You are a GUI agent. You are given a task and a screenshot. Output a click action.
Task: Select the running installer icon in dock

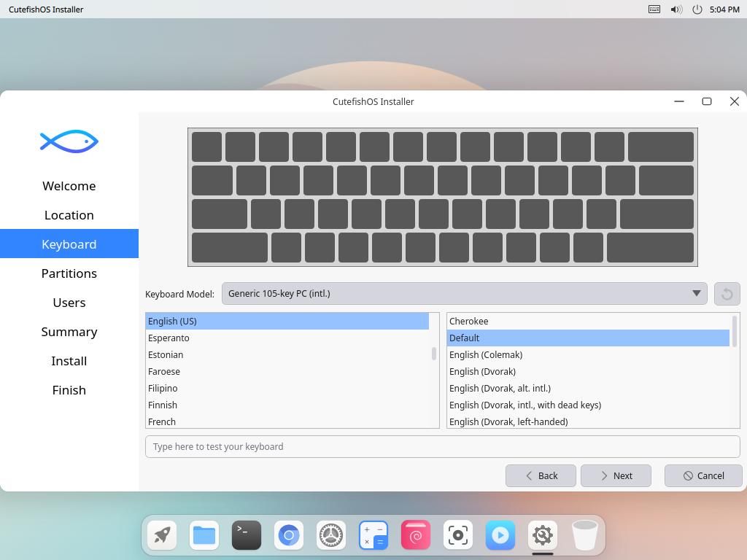pos(543,535)
